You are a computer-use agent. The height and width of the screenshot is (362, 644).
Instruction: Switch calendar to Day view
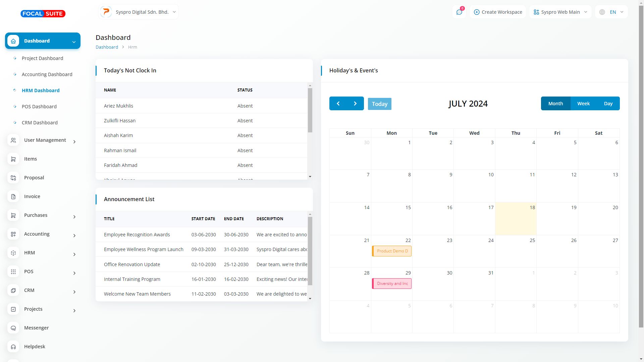608,104
